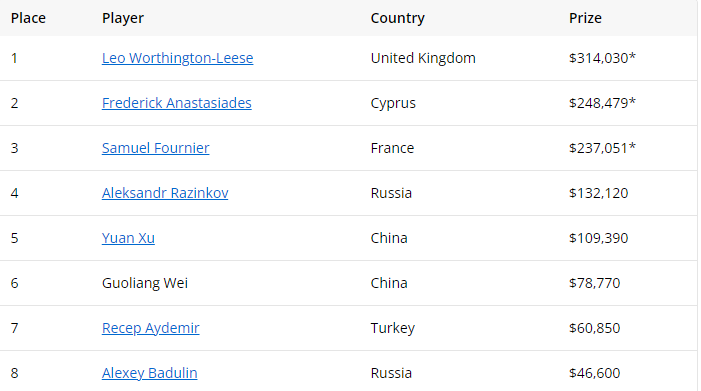This screenshot has width=701, height=391.
Task: Click the $46,600 prize cell
Action: (x=595, y=373)
